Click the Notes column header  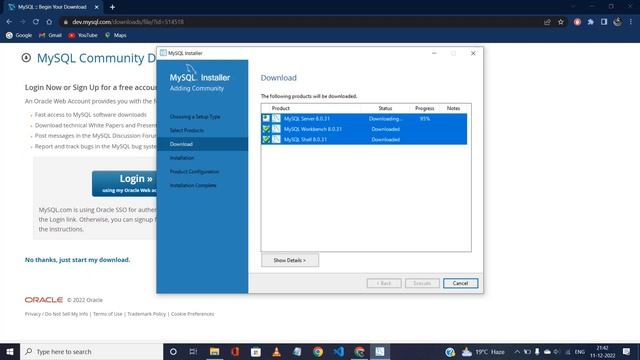click(x=453, y=108)
